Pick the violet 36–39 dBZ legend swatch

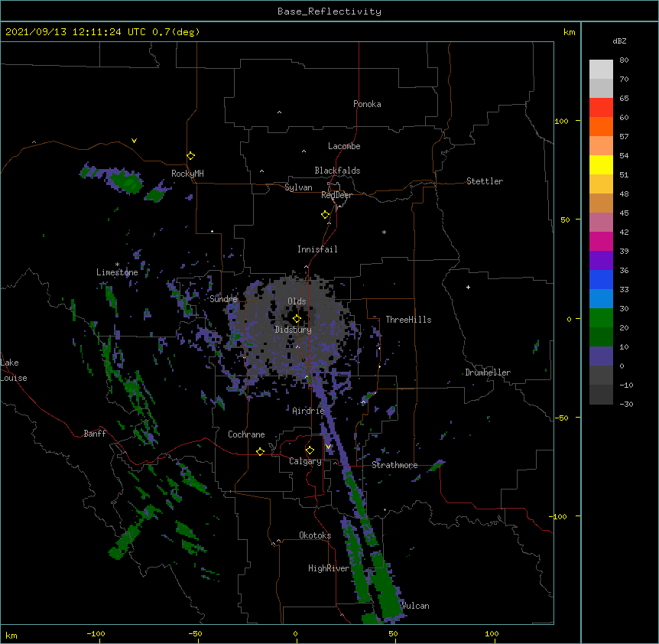click(601, 261)
